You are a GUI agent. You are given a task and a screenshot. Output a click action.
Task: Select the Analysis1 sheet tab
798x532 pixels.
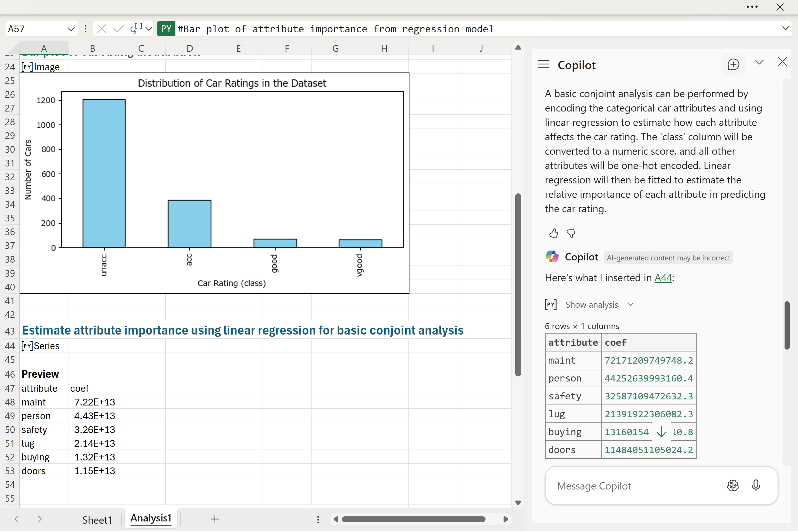(151, 519)
